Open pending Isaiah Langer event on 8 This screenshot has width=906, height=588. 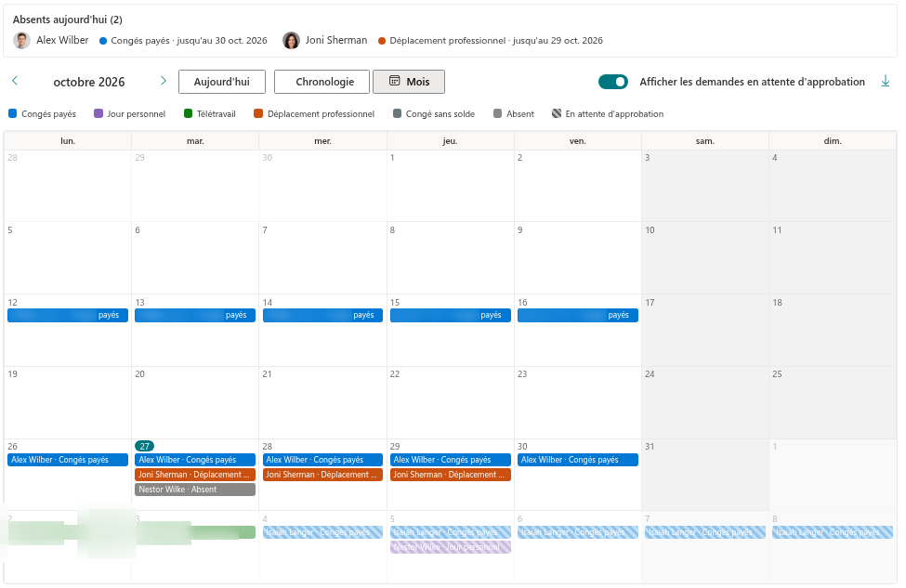point(833,532)
